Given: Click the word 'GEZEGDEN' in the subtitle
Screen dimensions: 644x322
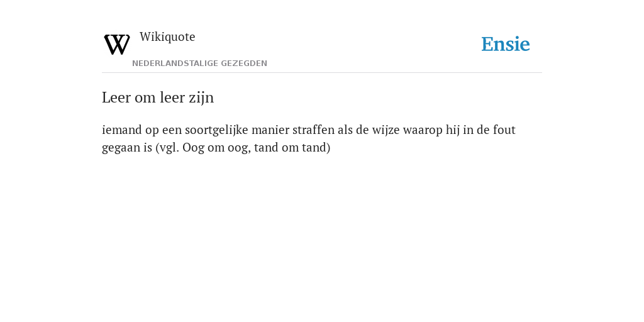Looking at the screenshot, I should (x=244, y=64).
